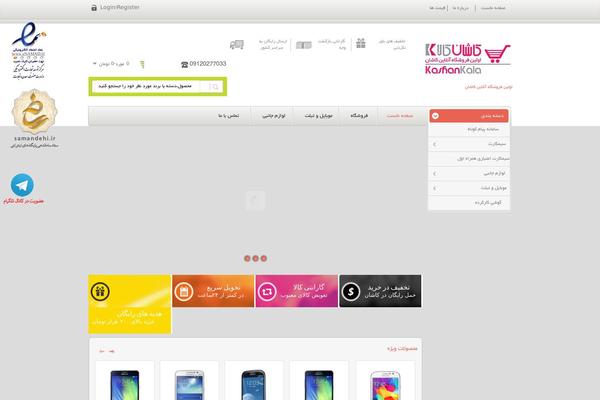Open the cart summary dropdown arrow
This screenshot has height=400, width=600.
point(95,64)
